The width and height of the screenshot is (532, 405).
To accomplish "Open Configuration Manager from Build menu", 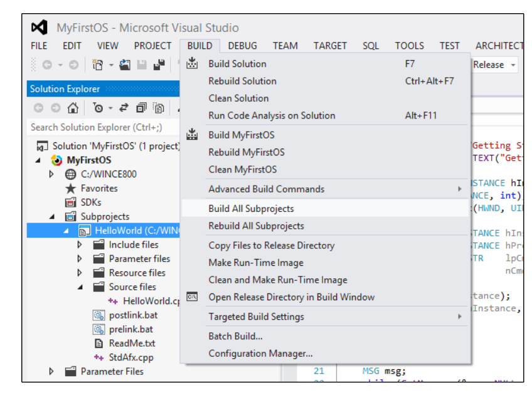I will [325, 354].
